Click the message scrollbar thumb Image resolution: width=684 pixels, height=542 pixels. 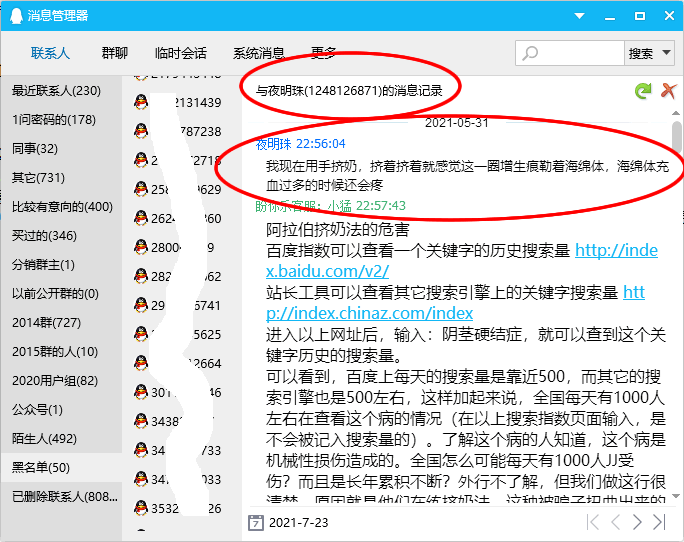(x=677, y=135)
